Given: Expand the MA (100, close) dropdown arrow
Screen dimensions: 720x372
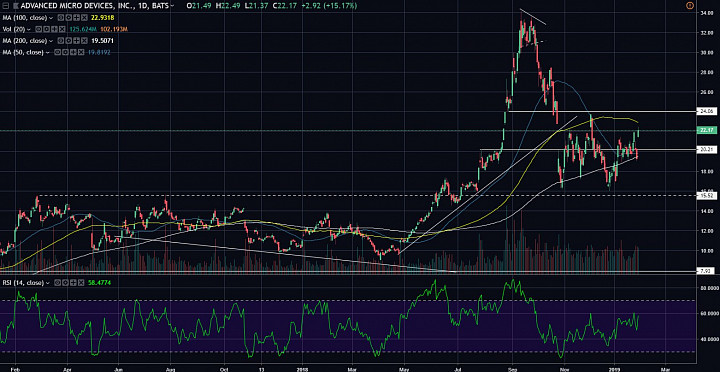Looking at the screenshot, I should pos(51,18).
